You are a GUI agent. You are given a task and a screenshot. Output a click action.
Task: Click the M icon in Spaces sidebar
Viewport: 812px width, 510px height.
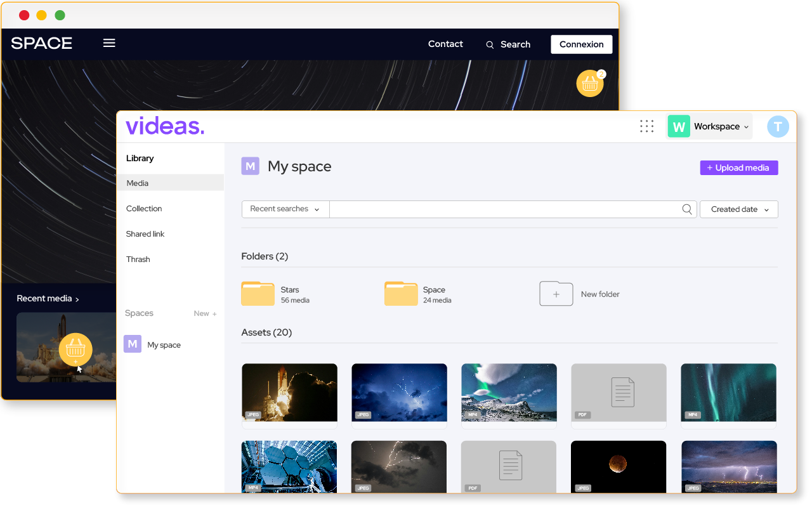point(133,344)
